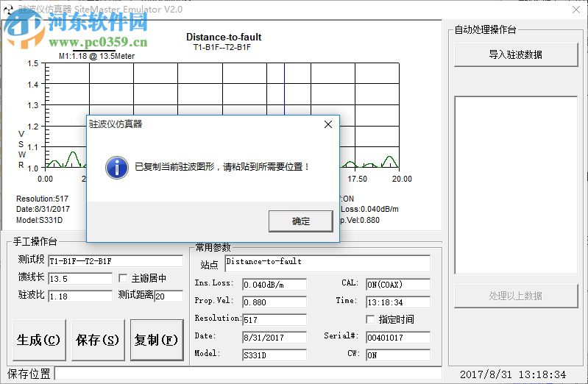Click the Serial# field showing 00401017
The height and width of the screenshot is (384, 588).
398,338
